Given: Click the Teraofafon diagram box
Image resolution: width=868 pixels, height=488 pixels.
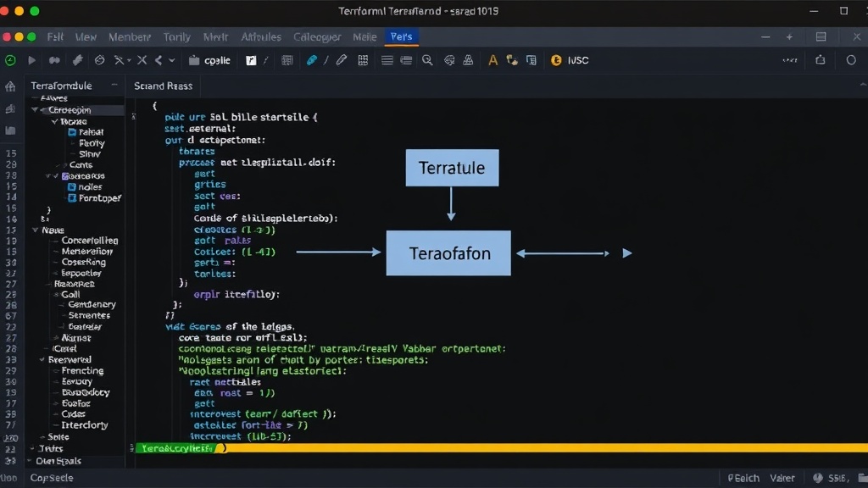Looking at the screenshot, I should 448,253.
